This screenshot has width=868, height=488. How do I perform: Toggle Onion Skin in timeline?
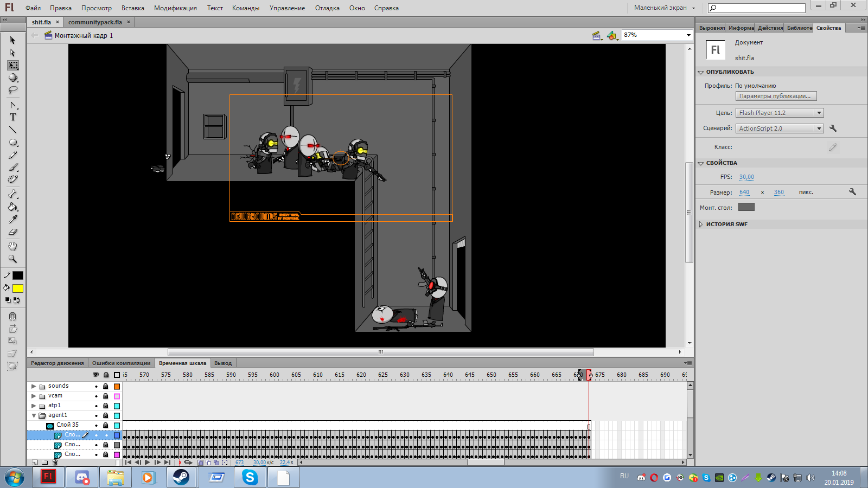(201, 463)
